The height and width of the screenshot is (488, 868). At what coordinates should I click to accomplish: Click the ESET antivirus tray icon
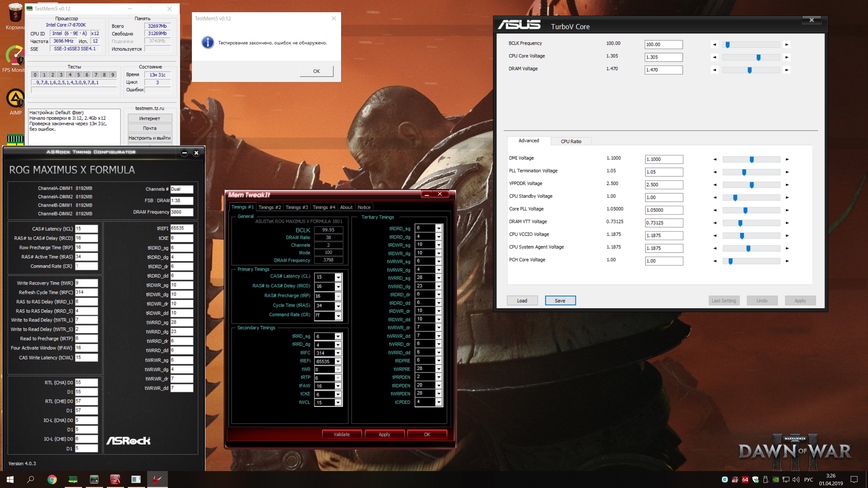click(725, 480)
